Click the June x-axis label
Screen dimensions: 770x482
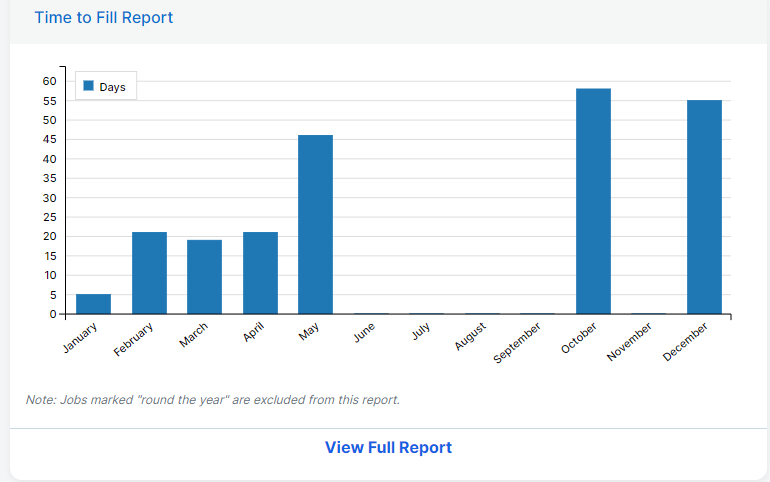(x=365, y=333)
